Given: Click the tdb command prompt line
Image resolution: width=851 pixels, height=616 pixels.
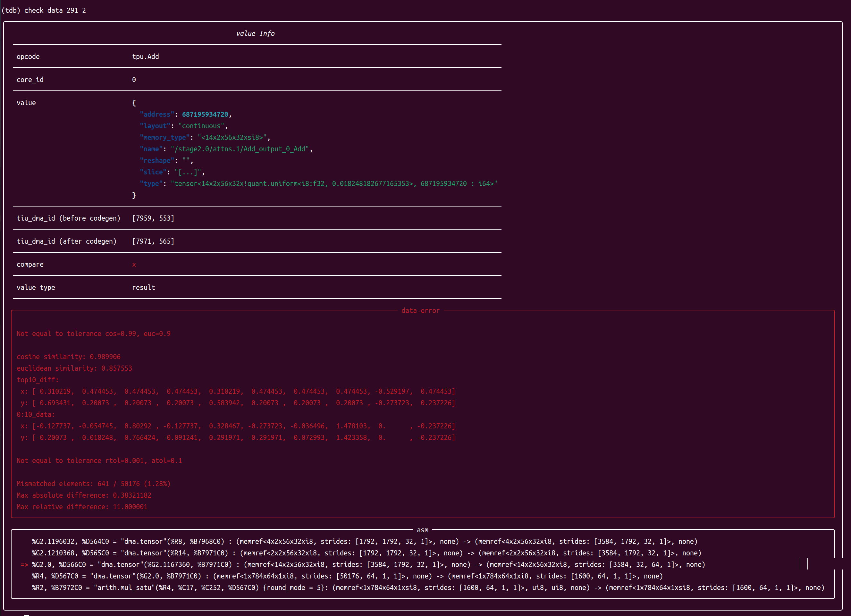Looking at the screenshot, I should pos(44,10).
